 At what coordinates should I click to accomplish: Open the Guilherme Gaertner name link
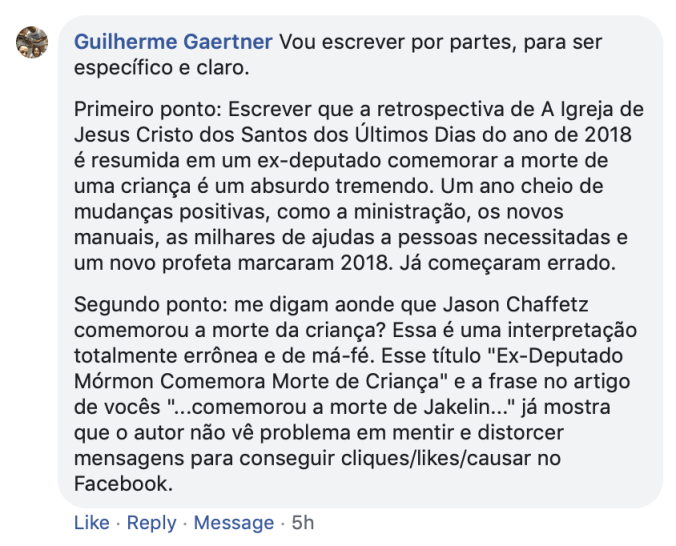[173, 42]
